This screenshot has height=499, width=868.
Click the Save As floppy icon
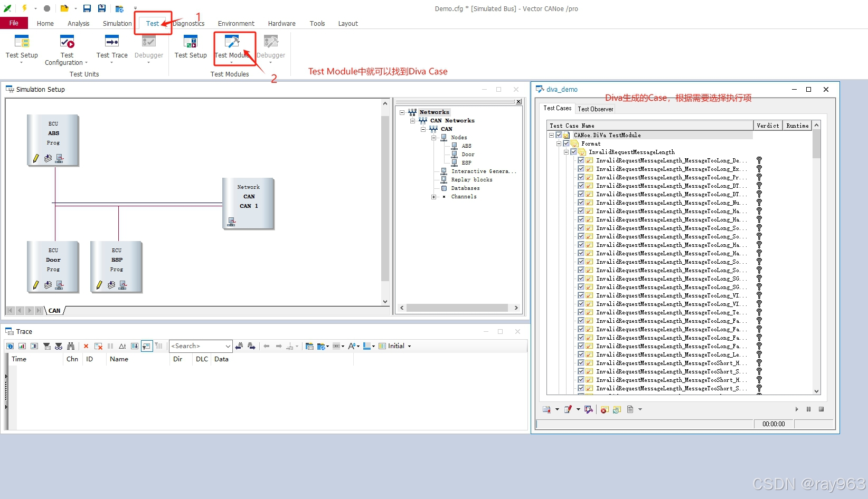coord(102,8)
